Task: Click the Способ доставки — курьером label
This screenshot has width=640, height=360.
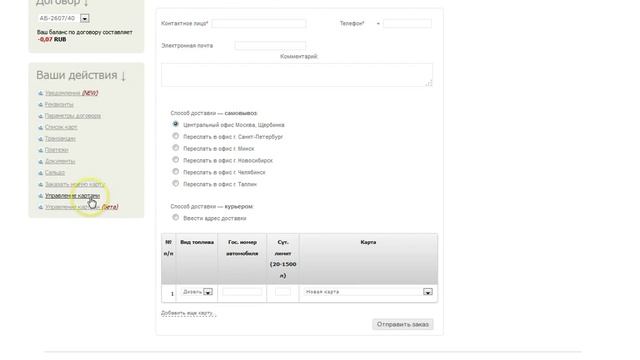Action: click(x=211, y=207)
